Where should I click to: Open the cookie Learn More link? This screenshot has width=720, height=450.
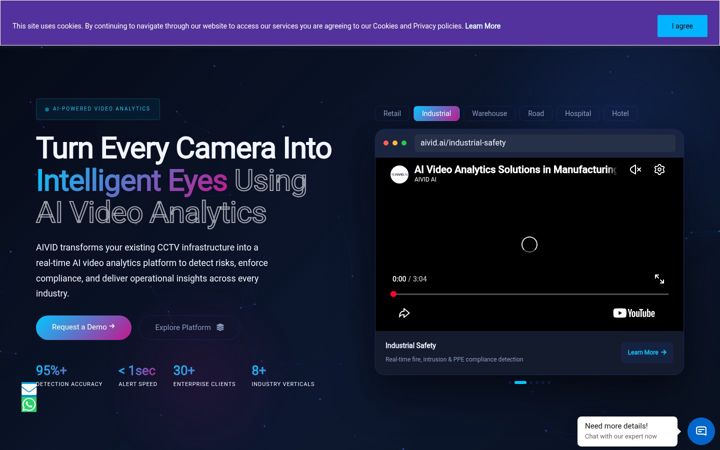point(483,26)
